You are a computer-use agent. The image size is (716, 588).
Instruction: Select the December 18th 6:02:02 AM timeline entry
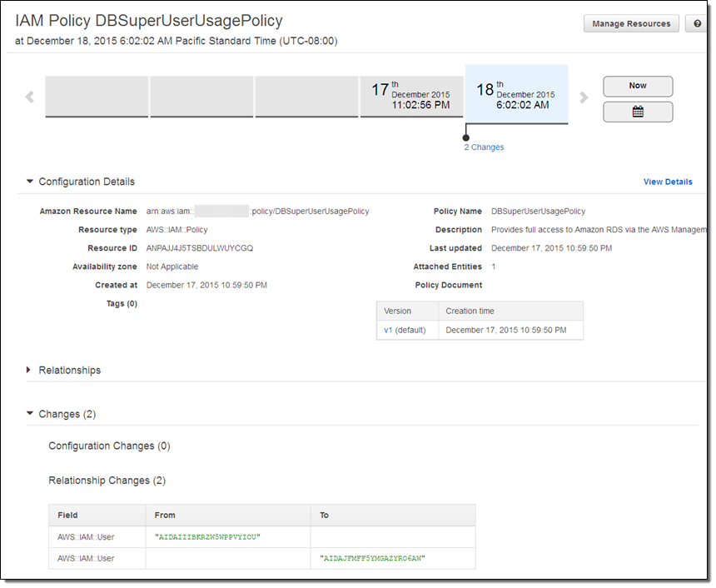click(x=516, y=94)
